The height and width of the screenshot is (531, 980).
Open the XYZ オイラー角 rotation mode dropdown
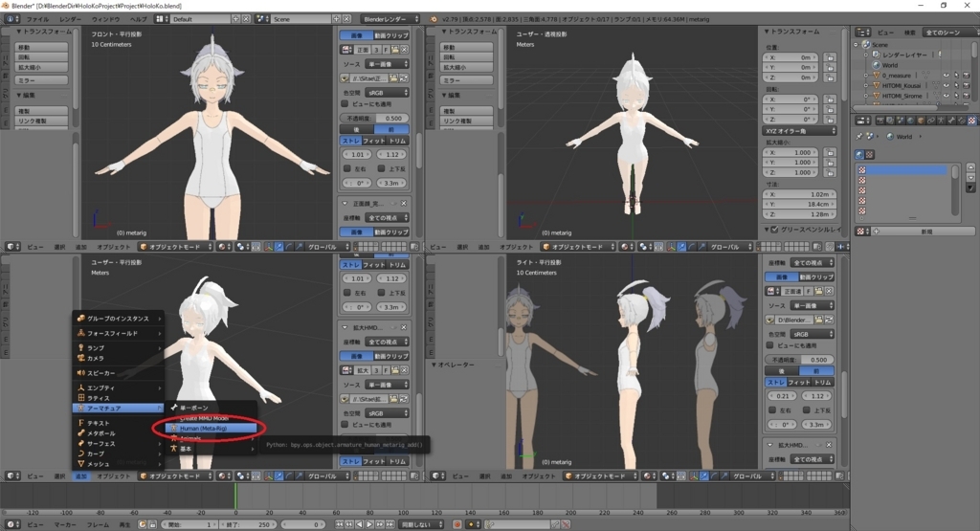(x=799, y=130)
